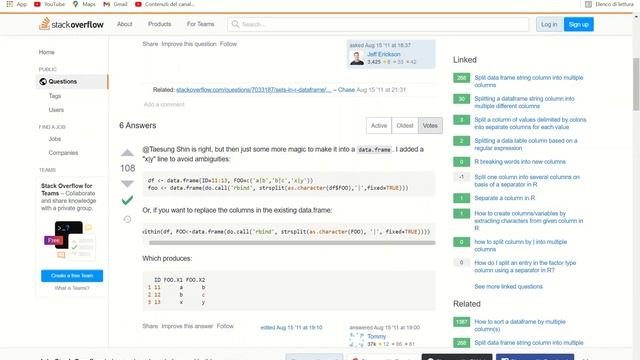This screenshot has height=360, width=640.
Task: Open the Gmail bookmark
Action: (x=115, y=4)
